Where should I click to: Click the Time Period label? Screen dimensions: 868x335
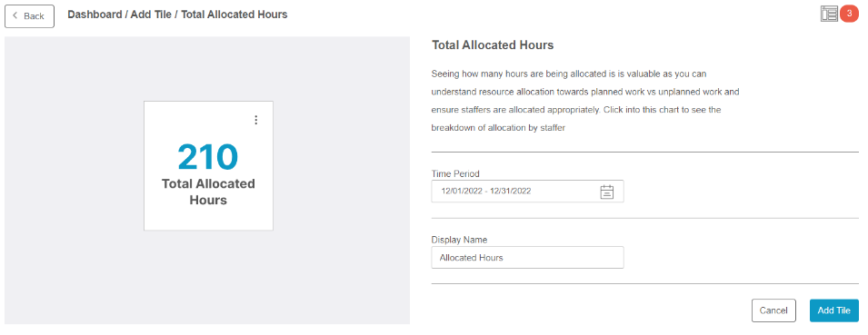[455, 173]
